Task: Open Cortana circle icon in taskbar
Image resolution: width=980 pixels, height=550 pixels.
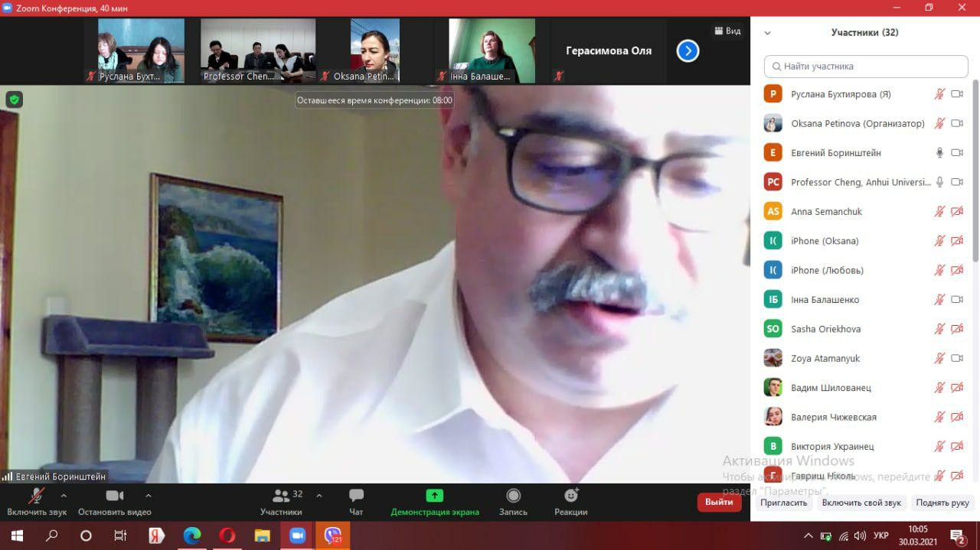Action: pos(86,535)
